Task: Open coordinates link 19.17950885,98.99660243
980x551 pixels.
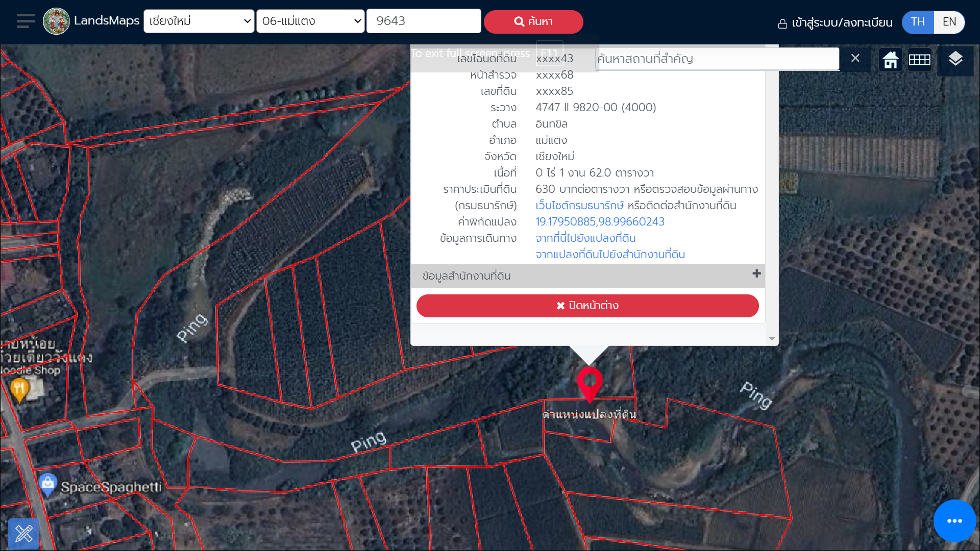Action: pos(600,222)
